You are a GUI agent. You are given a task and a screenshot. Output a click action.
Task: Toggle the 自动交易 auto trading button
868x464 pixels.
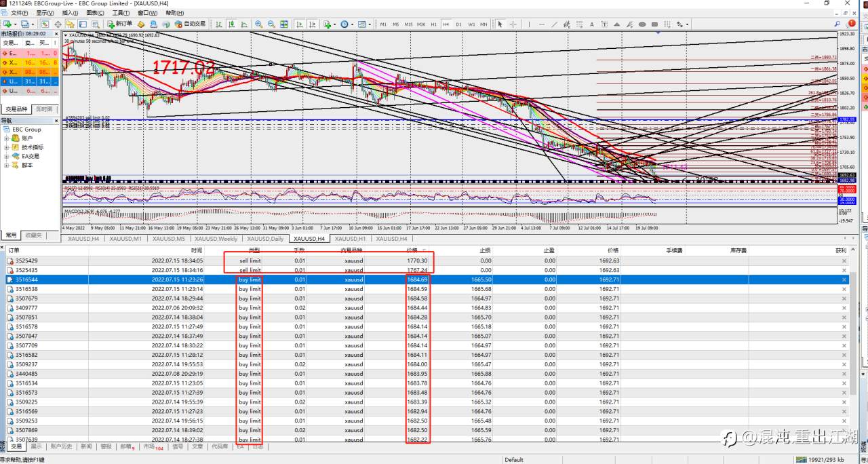[x=189, y=24]
